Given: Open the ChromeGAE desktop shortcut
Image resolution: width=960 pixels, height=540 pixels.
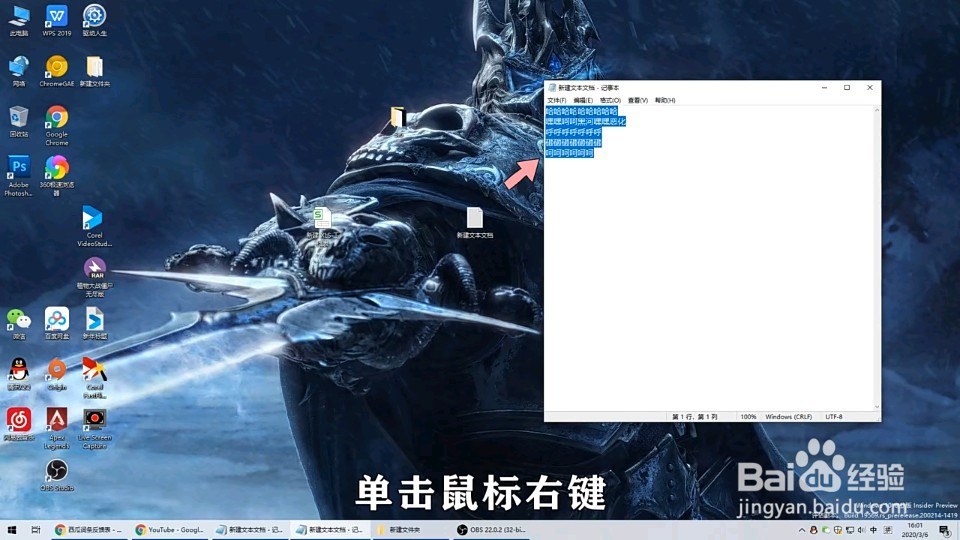Looking at the screenshot, I should point(56,71).
